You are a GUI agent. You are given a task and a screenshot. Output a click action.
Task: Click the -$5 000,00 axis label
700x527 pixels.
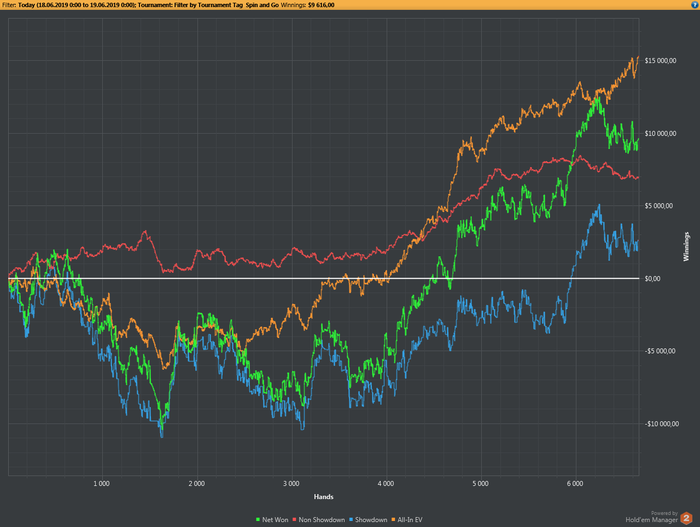[660, 351]
